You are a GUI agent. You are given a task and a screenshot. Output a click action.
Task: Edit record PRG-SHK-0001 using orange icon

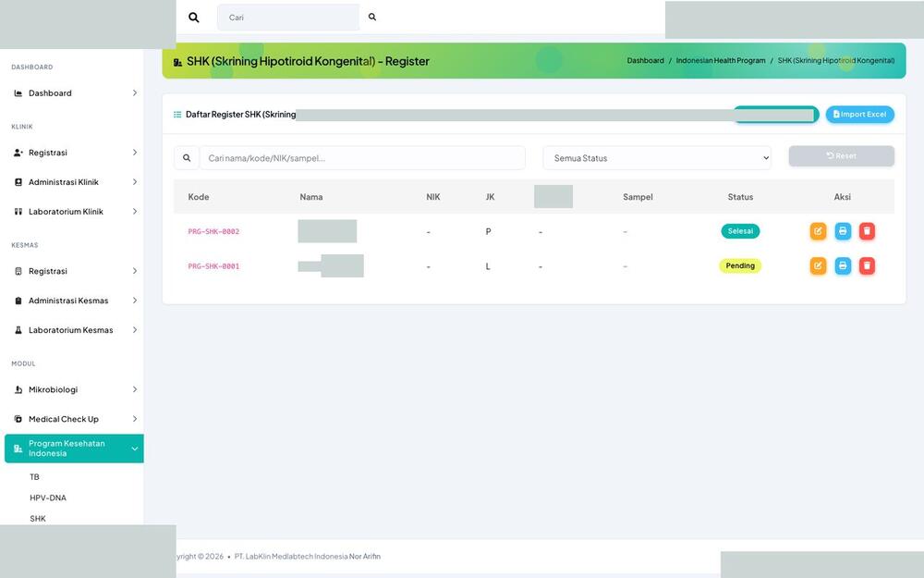(818, 266)
